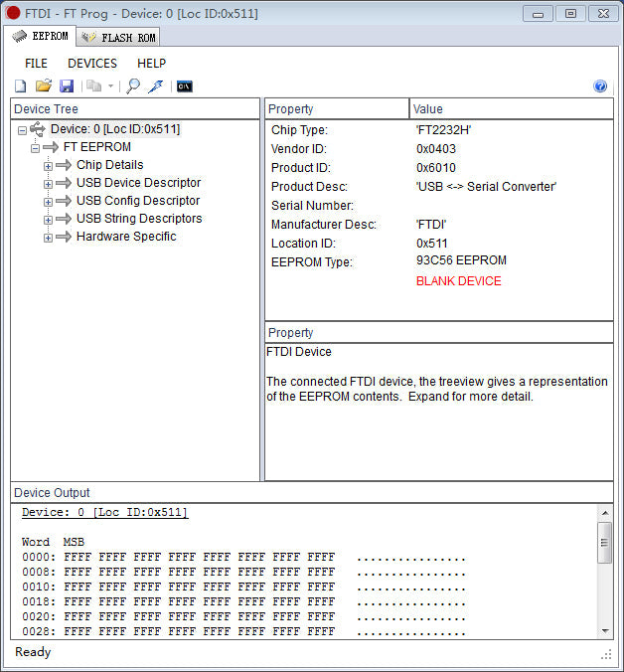Select the Hardware Specific tree item
This screenshot has width=624, height=672.
(126, 237)
